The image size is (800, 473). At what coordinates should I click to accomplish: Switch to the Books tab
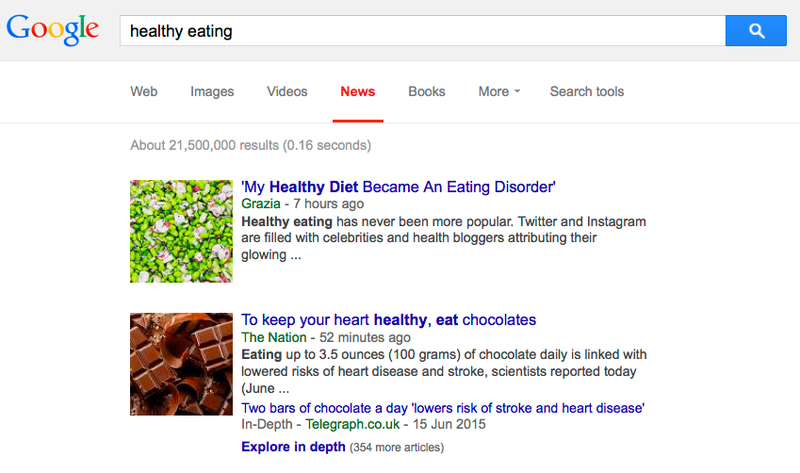[427, 91]
